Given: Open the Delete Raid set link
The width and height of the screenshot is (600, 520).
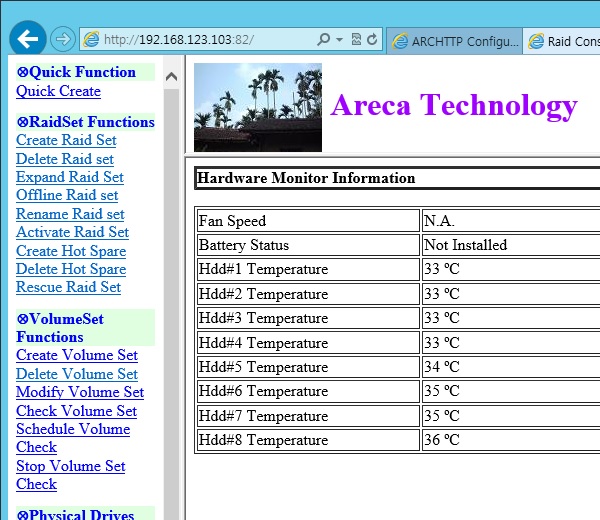Looking at the screenshot, I should pos(65,159).
